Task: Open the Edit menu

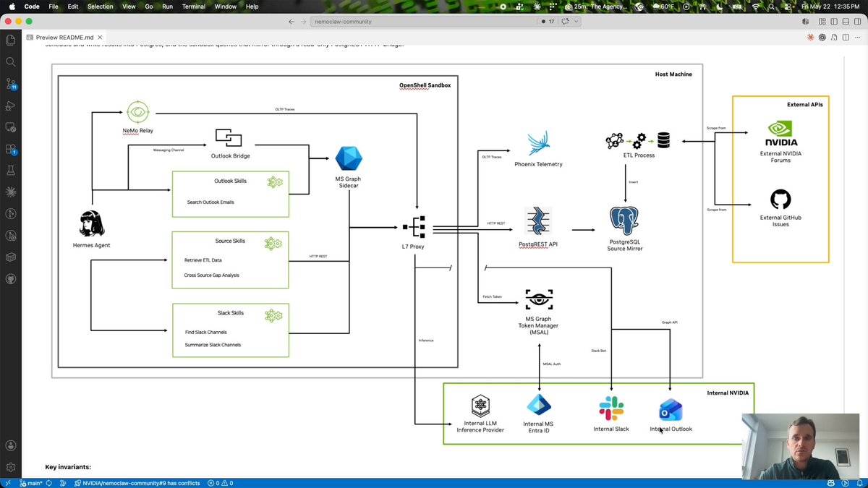Action: click(x=73, y=7)
